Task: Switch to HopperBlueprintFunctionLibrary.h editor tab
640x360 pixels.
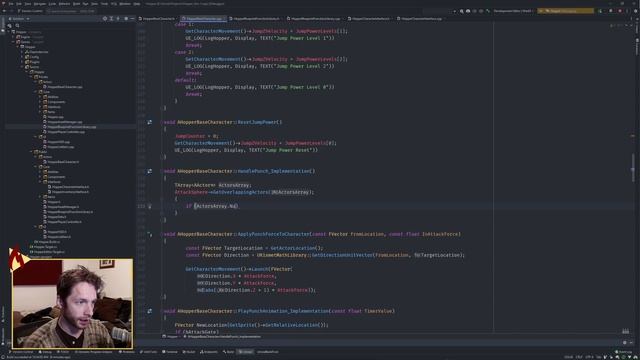Action: 256,19
